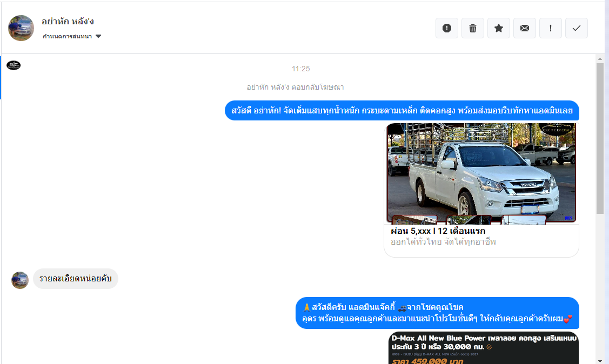Click customer name อย่าหัก หลัง'ง in header
This screenshot has width=609, height=364.
click(x=68, y=22)
